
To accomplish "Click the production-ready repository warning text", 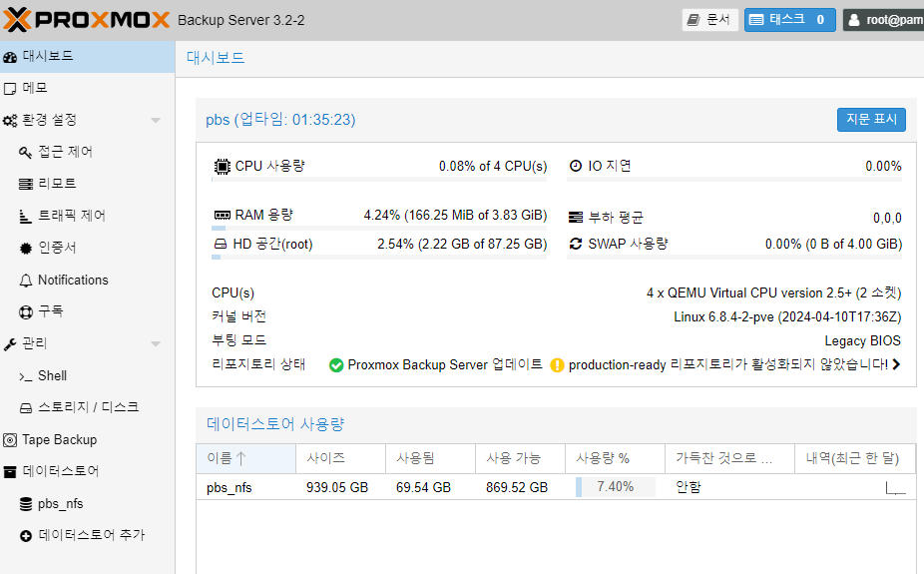I will coord(727,364).
